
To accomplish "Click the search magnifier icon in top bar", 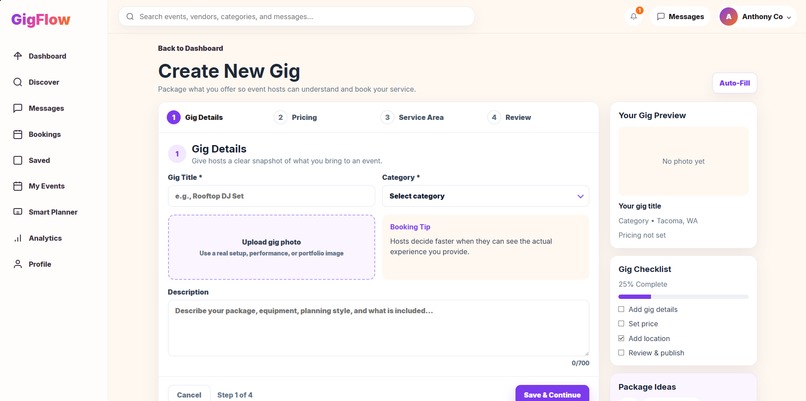I will tap(130, 16).
